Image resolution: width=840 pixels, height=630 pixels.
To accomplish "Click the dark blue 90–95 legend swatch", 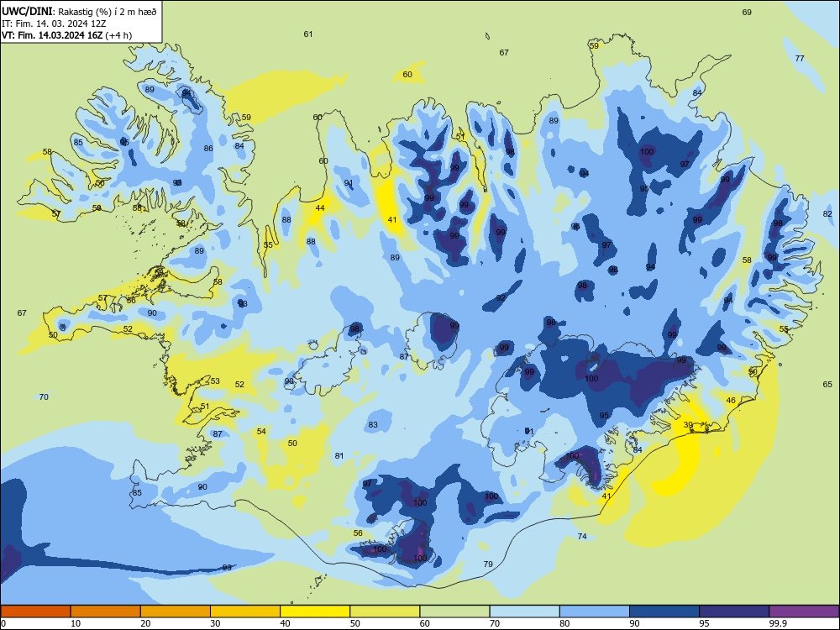I will [664, 612].
